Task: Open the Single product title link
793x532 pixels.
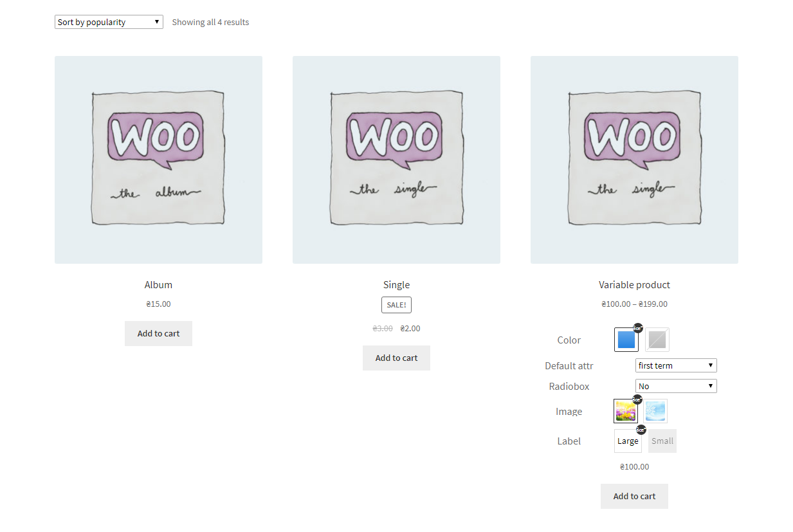Action: [x=396, y=285]
